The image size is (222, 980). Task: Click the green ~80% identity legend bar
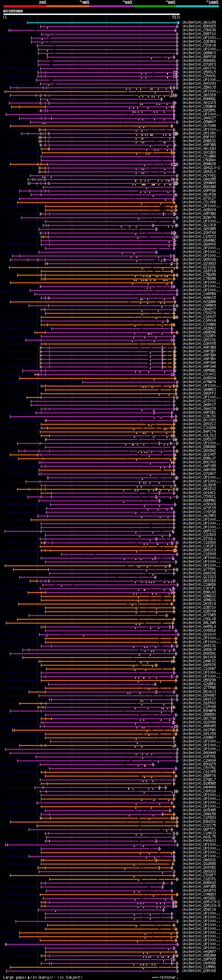(154, 6)
